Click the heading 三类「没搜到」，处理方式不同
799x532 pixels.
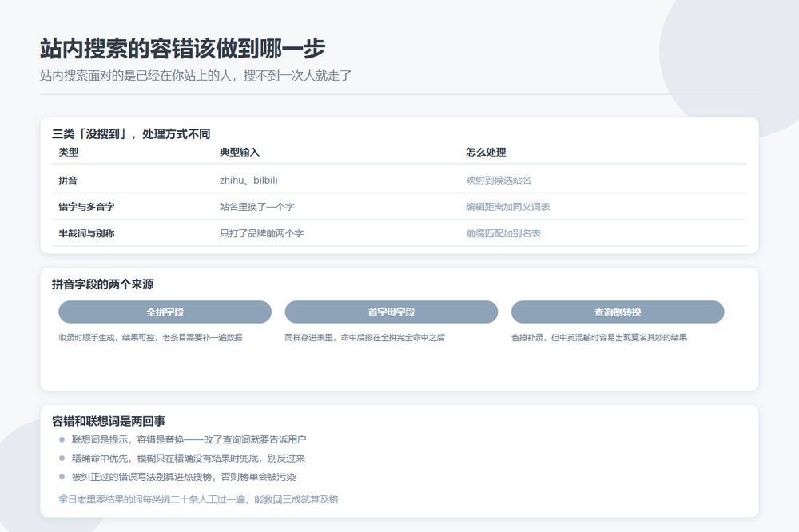tap(131, 134)
